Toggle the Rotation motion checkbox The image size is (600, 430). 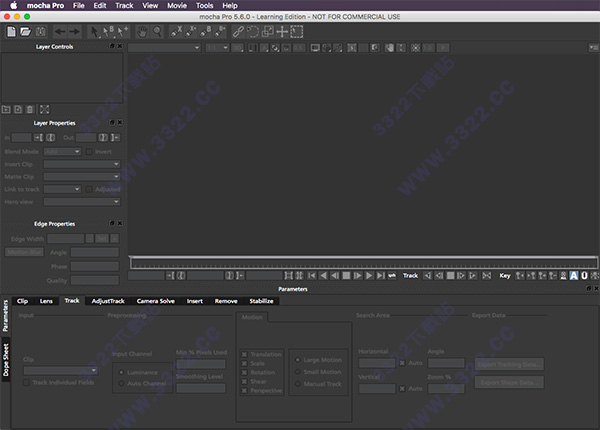(245, 373)
